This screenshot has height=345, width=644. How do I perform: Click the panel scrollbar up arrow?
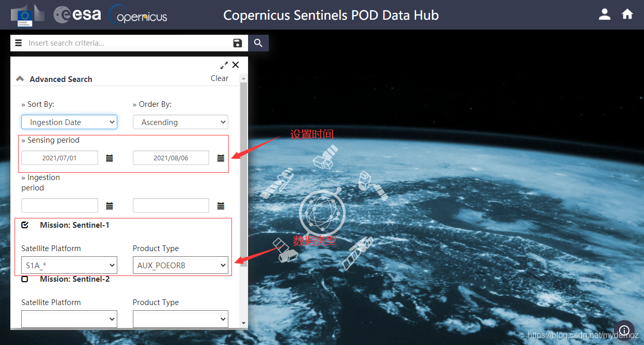point(244,78)
